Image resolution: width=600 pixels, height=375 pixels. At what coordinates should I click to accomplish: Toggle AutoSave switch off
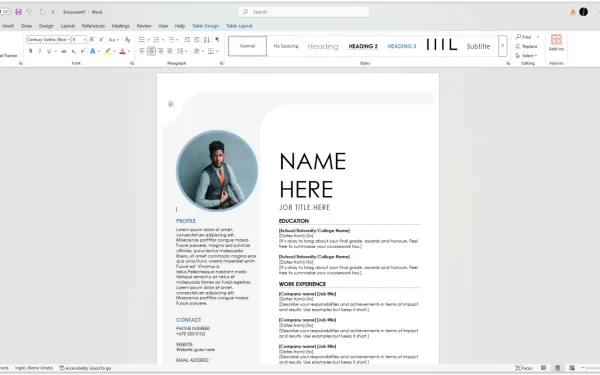pyautogui.click(x=5, y=12)
